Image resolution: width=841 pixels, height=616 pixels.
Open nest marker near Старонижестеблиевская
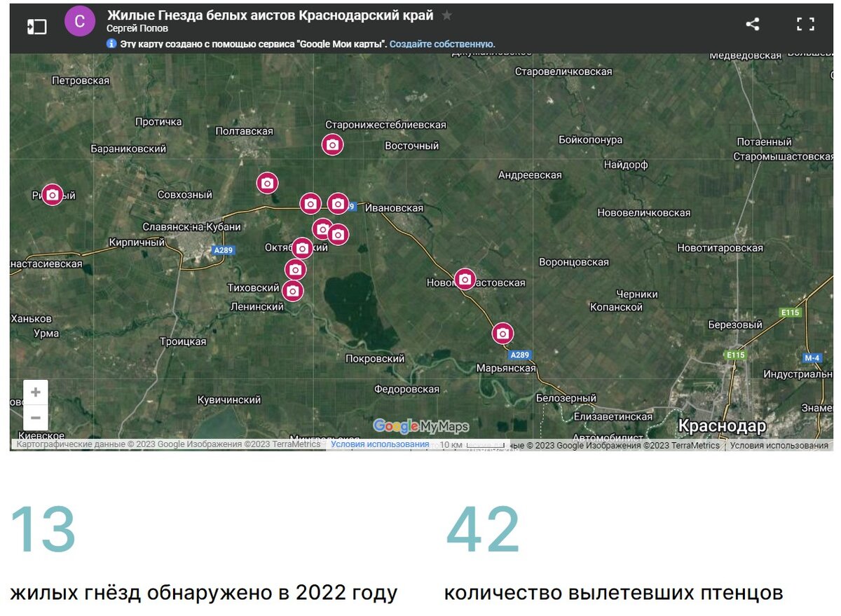click(x=333, y=144)
